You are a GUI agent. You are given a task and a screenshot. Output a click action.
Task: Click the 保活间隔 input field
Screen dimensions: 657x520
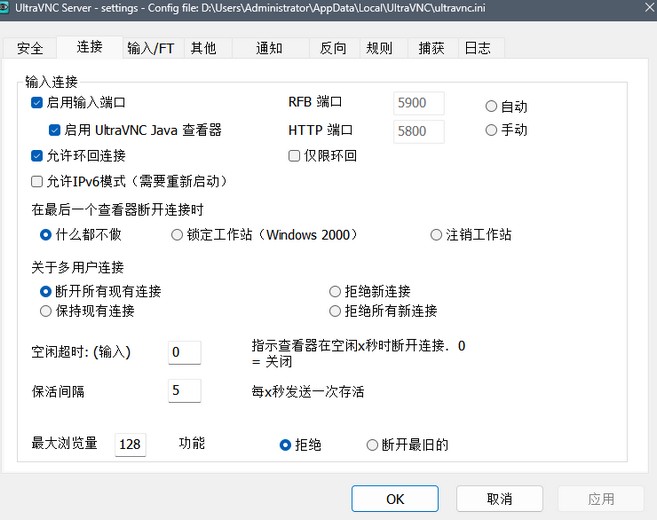pos(185,391)
